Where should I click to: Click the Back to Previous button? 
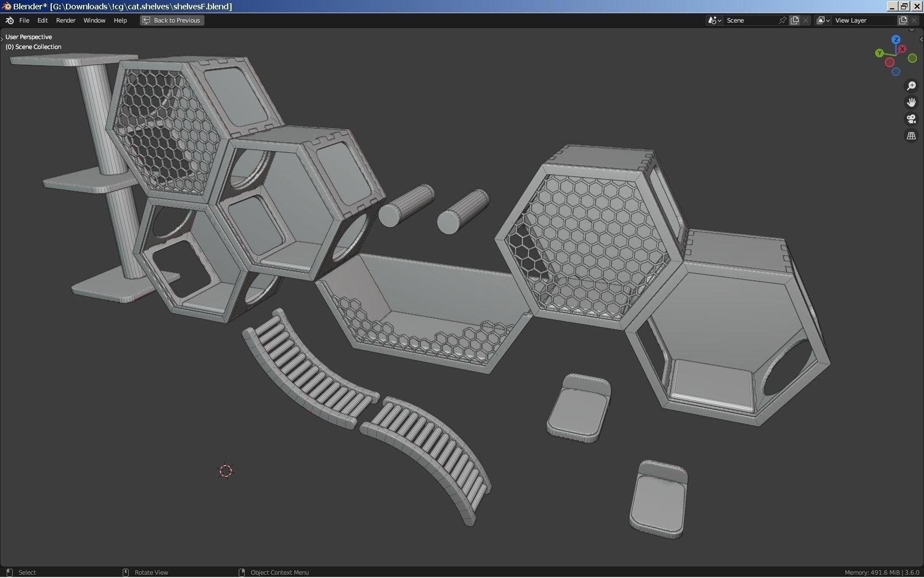pos(172,20)
